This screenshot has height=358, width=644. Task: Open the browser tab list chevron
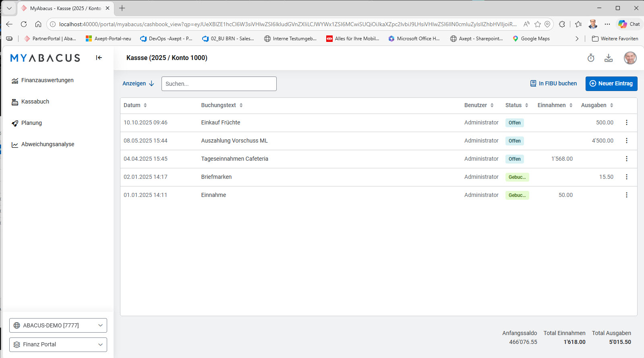(9, 8)
